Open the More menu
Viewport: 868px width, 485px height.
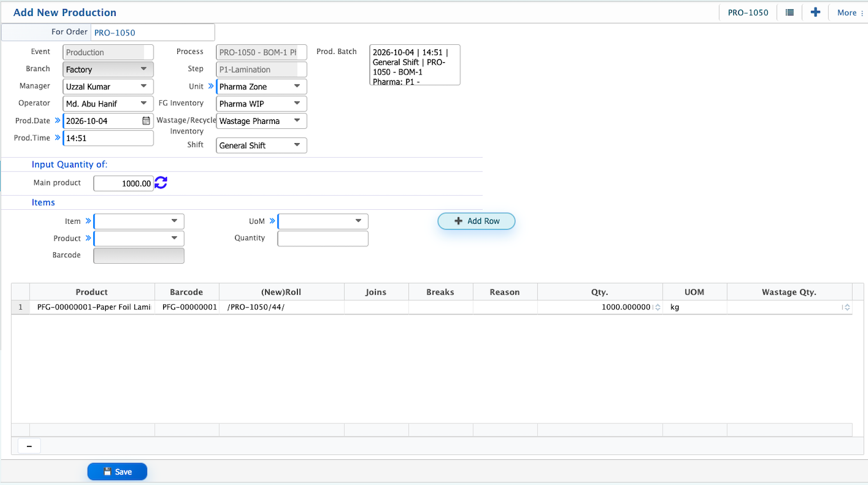850,13
